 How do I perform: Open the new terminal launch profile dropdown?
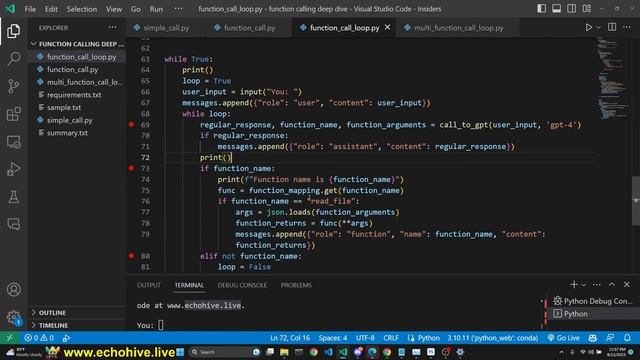click(583, 284)
